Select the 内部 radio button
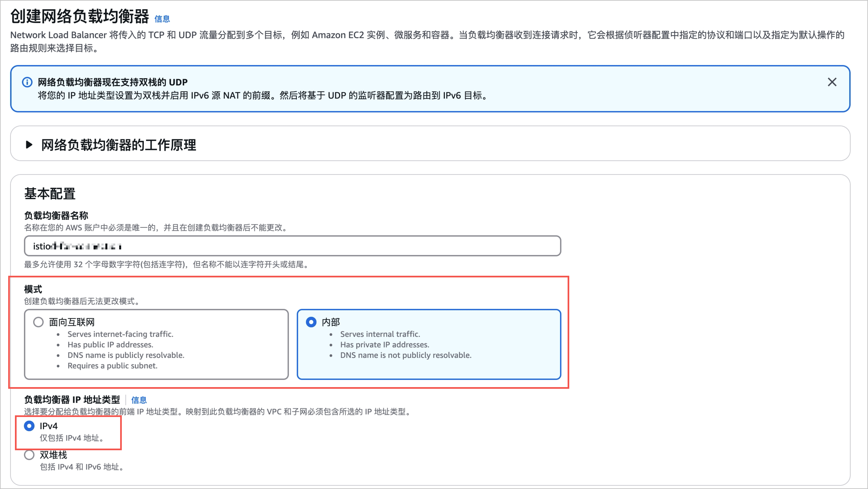The image size is (868, 489). [x=311, y=322]
